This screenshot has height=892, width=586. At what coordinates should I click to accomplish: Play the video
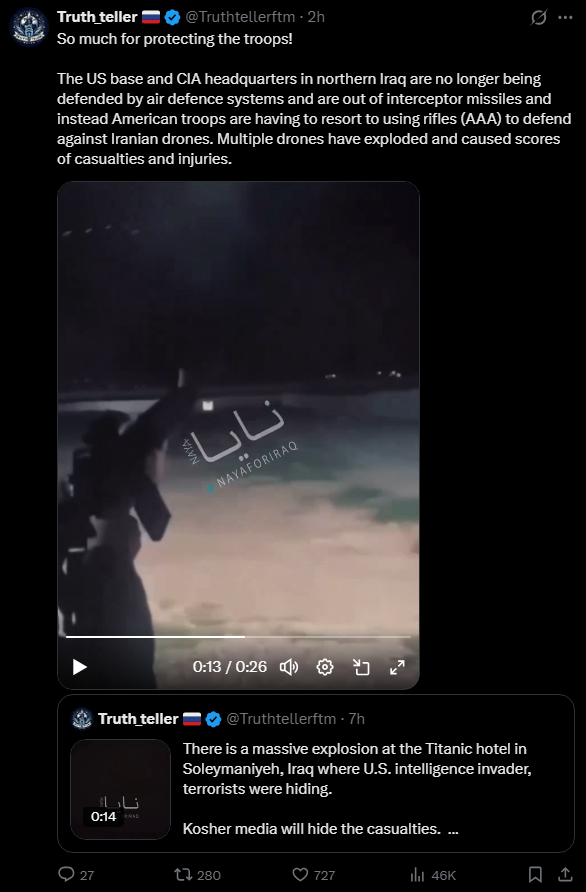80,667
